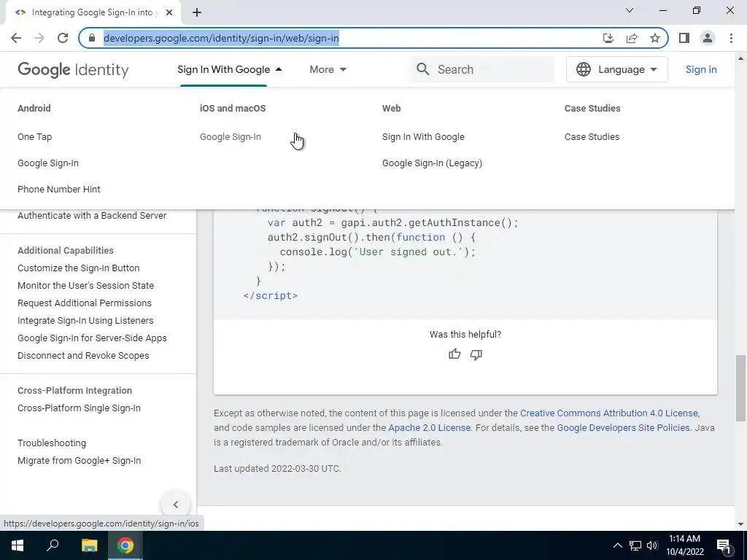This screenshot has height=560, width=747.
Task: Open Integrate Sign-In Using Listeners
Action: coord(85,321)
